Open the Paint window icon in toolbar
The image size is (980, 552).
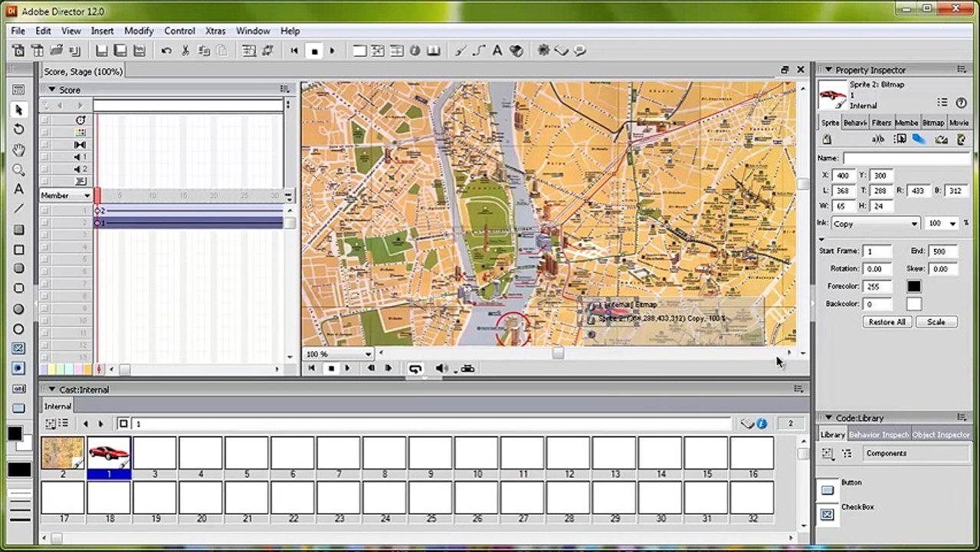coord(461,51)
